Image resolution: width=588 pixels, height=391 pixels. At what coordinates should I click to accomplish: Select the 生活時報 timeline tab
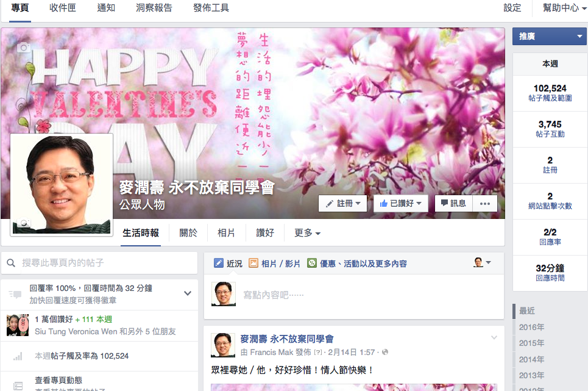tap(141, 233)
